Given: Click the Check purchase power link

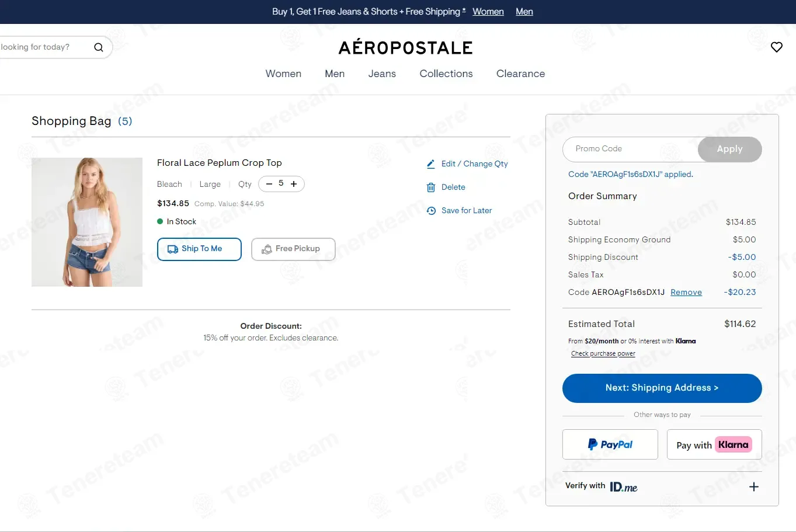Looking at the screenshot, I should pyautogui.click(x=603, y=353).
